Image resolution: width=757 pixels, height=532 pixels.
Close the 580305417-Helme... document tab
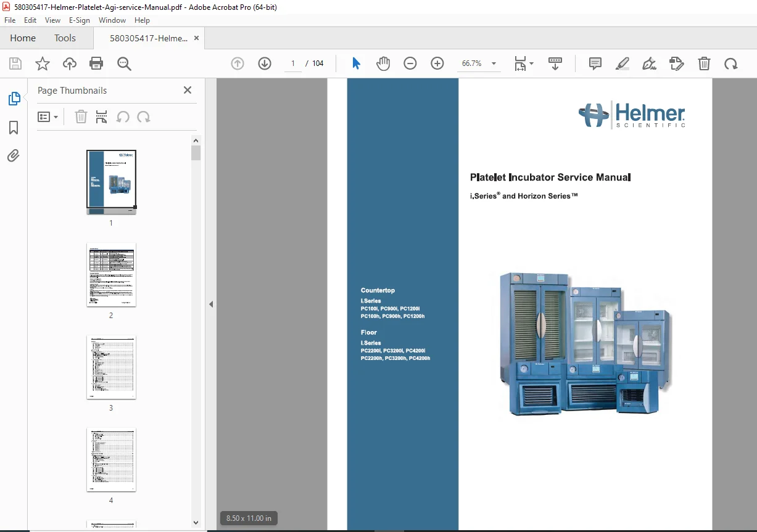click(x=197, y=38)
